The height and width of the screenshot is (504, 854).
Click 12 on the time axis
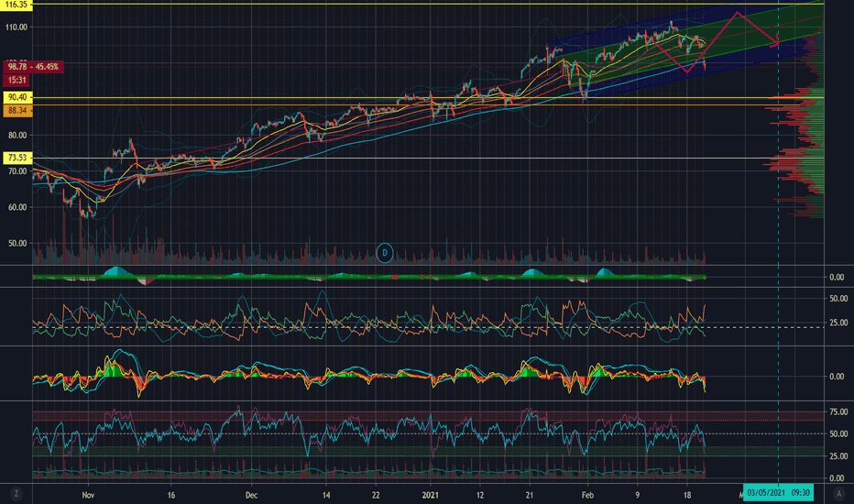(x=480, y=495)
